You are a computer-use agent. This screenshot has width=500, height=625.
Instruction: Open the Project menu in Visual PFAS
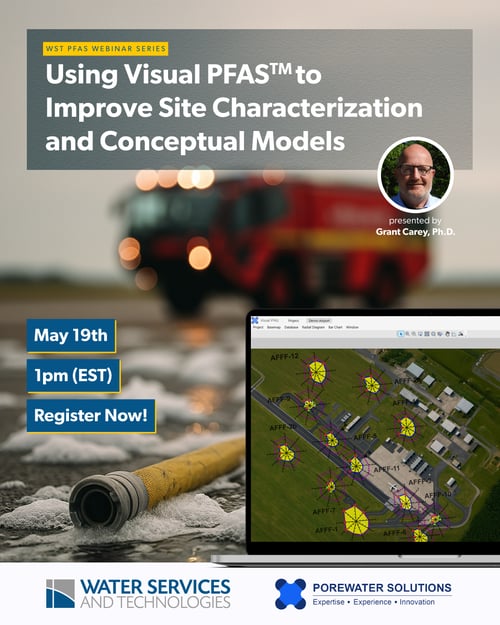(x=258, y=327)
